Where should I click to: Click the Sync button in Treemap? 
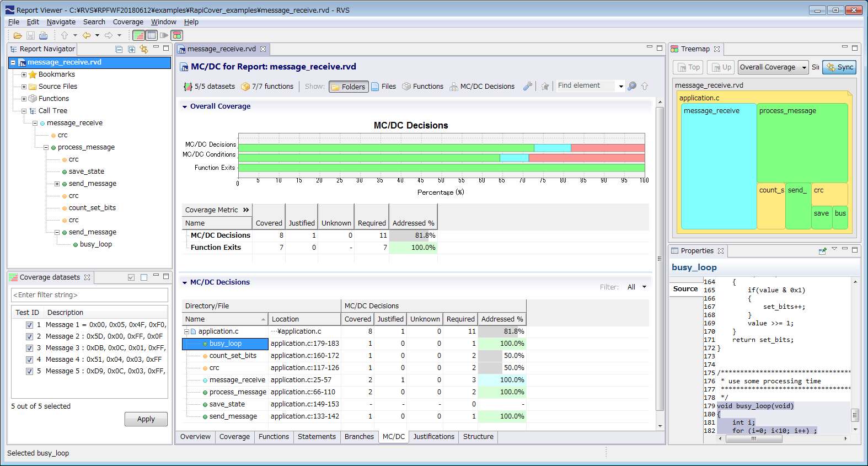point(839,67)
